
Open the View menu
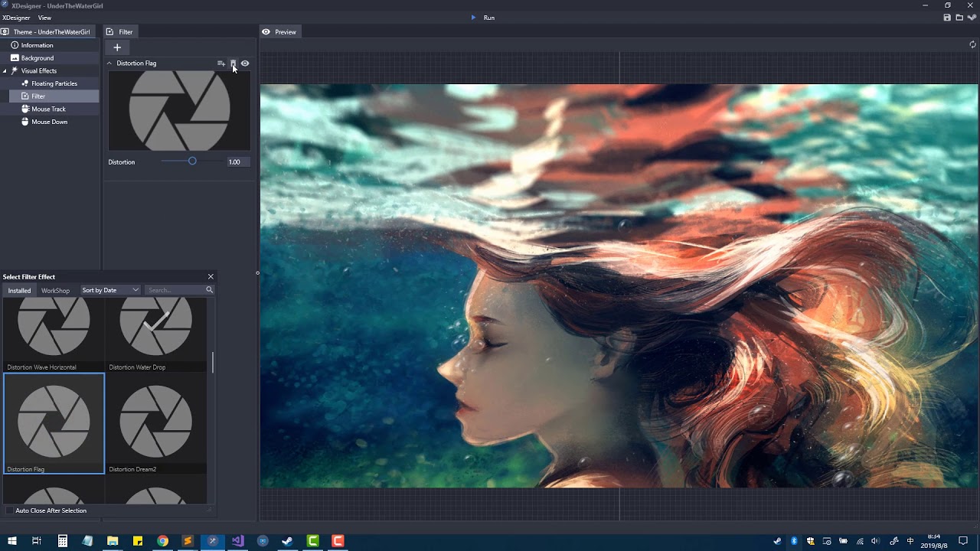point(44,18)
